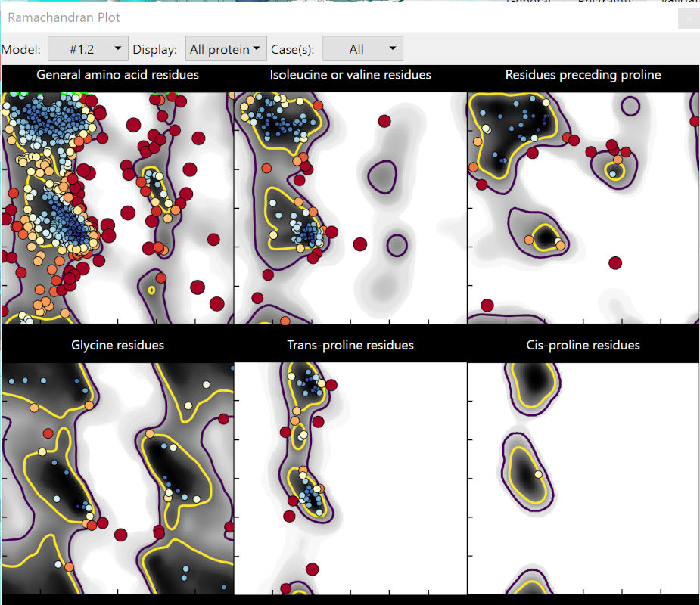Select large red outlier at Glycine plot center bottom

click(x=121, y=535)
